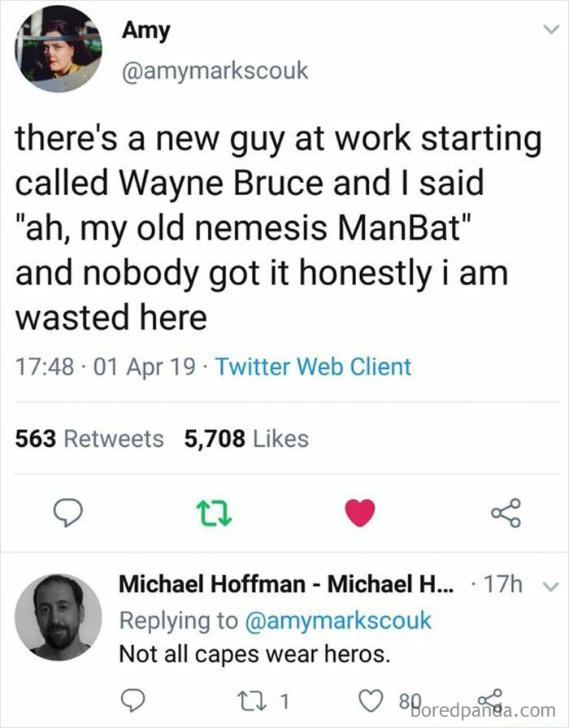Image resolution: width=569 pixels, height=728 pixels.
Task: Retweet Amy's tweet
Action: coord(215,513)
